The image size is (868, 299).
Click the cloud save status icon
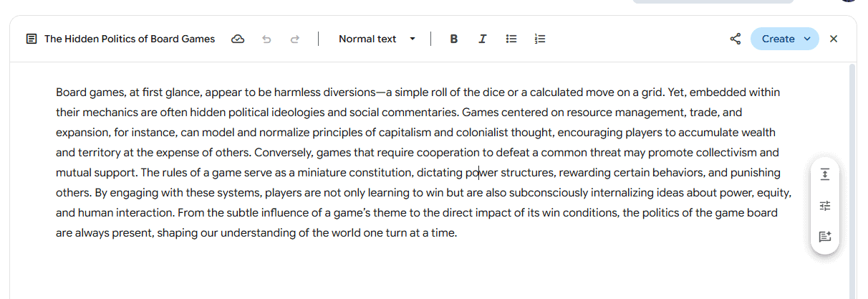(238, 39)
